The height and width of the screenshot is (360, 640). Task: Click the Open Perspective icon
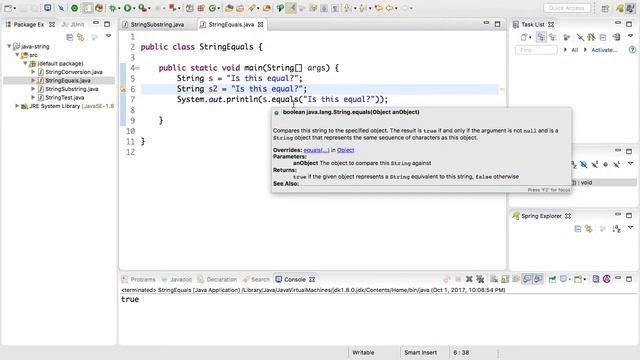(605, 8)
